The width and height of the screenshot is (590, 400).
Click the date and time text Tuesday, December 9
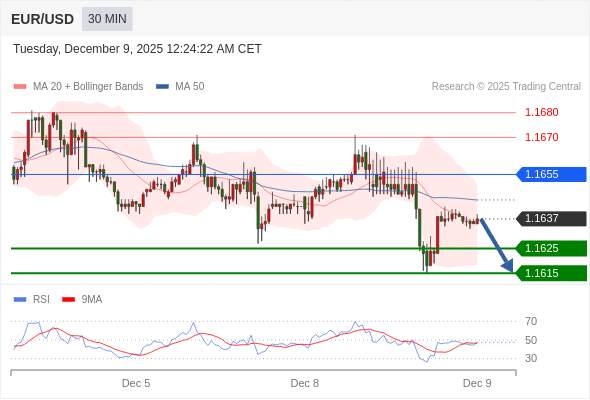click(x=137, y=49)
